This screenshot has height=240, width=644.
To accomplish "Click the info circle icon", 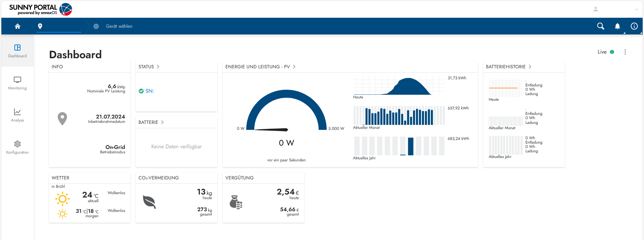I will [634, 26].
